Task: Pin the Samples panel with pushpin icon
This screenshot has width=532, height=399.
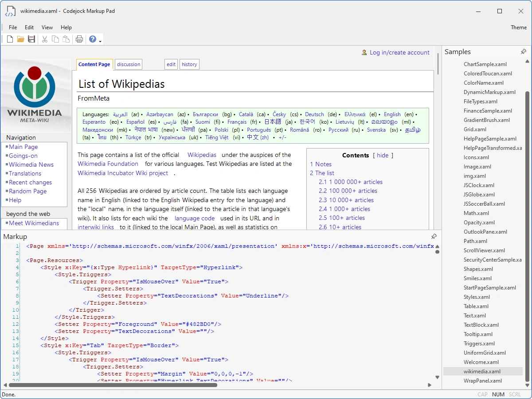Action: pos(523,52)
